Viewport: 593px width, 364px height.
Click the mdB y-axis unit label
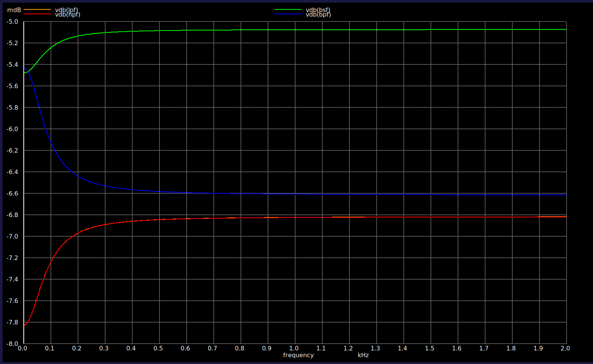14,10
